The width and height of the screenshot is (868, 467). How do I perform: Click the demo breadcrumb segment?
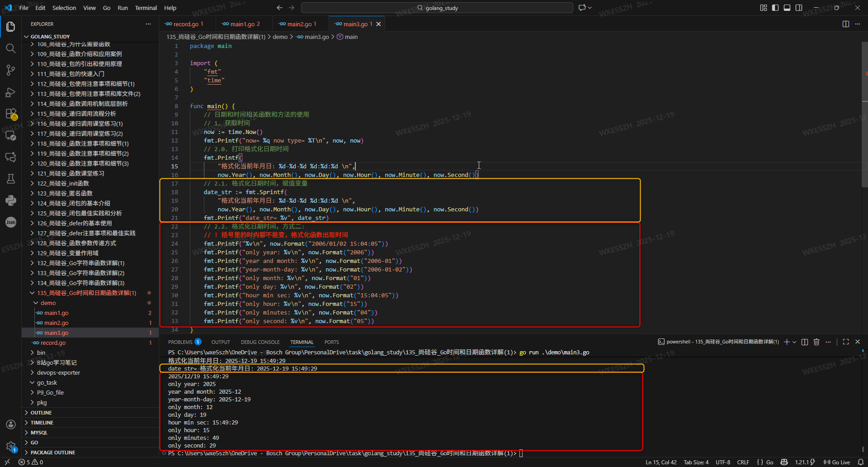[x=280, y=37]
